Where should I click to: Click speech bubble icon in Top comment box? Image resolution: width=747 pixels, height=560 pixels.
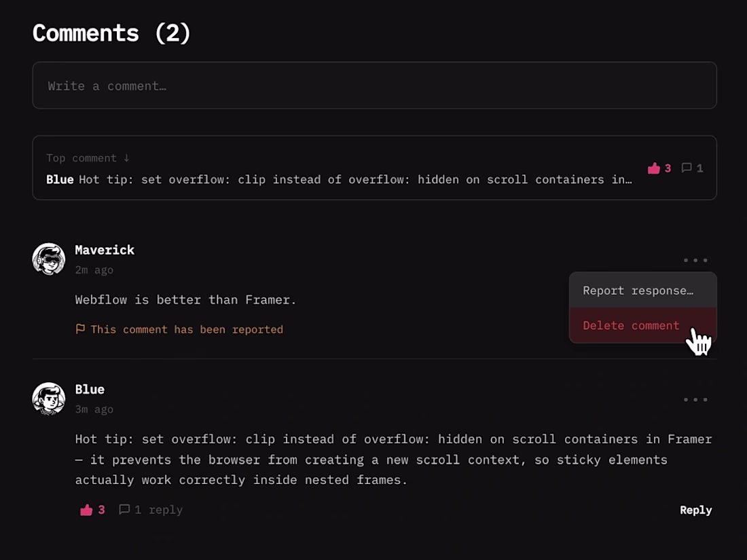(x=687, y=168)
